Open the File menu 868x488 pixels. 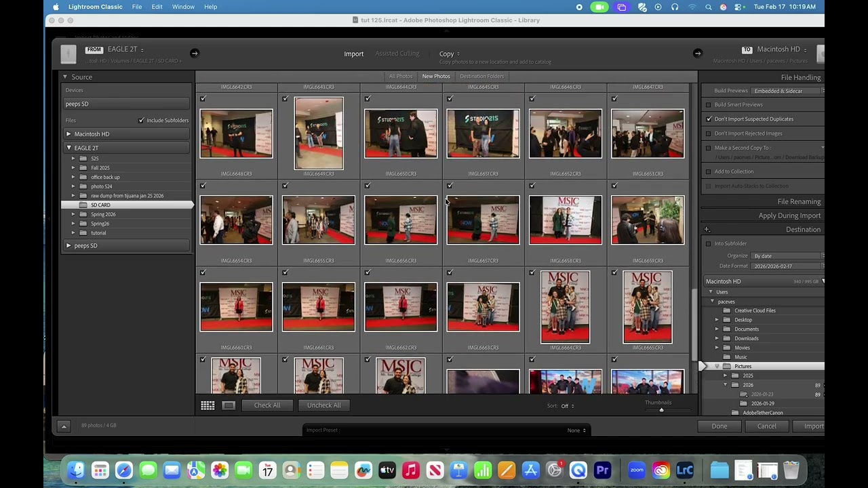pyautogui.click(x=137, y=7)
